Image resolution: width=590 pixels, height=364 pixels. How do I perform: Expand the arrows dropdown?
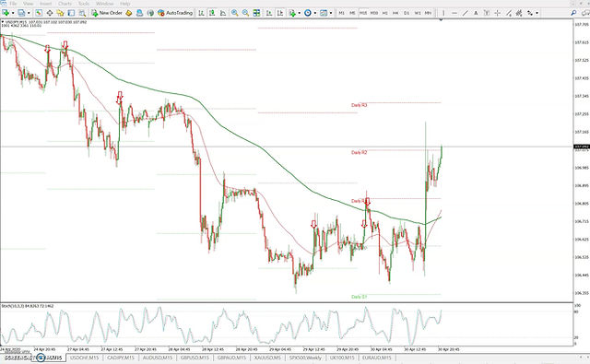pyautogui.click(x=537, y=13)
